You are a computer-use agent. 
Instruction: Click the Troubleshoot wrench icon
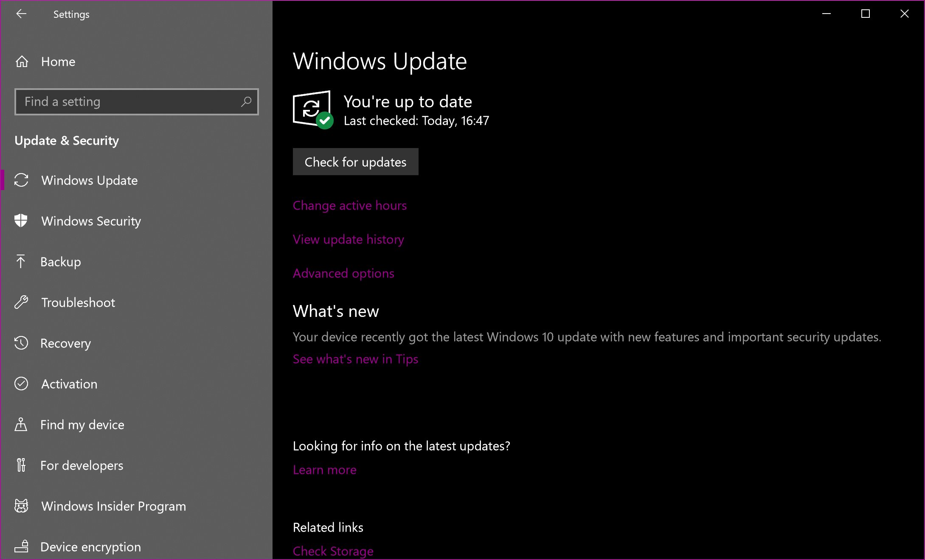pos(21,302)
